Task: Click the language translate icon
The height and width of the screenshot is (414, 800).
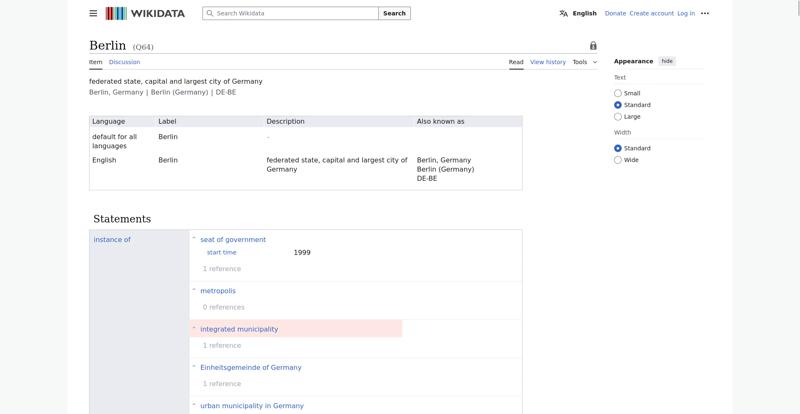Action: pyautogui.click(x=563, y=13)
